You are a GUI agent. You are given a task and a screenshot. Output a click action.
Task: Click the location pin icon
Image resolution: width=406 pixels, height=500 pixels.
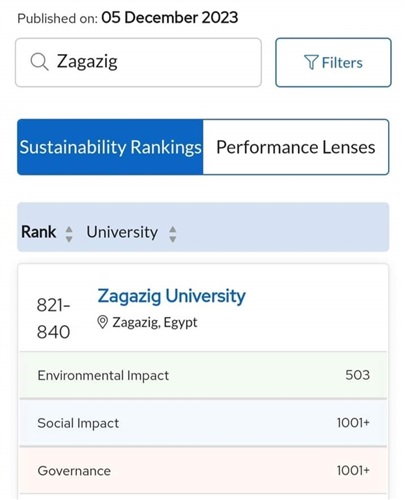pos(102,322)
